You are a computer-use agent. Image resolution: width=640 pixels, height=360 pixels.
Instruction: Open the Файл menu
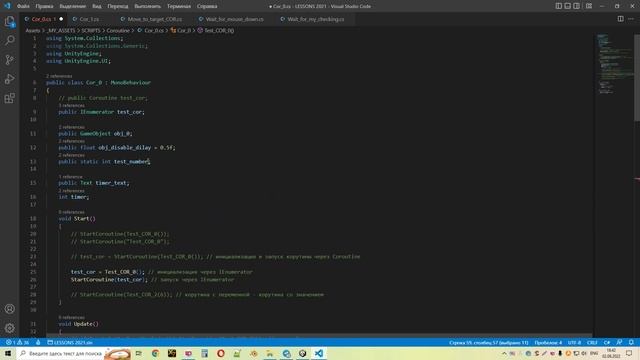23,6
